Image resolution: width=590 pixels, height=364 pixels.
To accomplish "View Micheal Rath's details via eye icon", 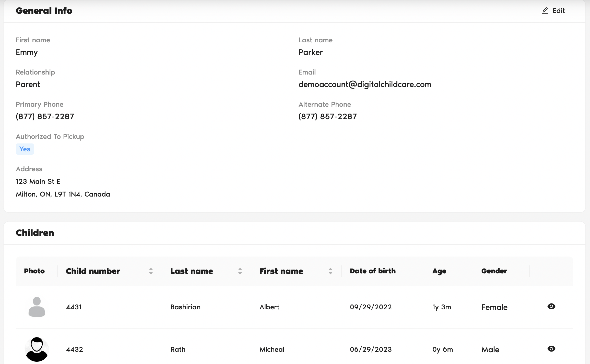I will [x=551, y=349].
